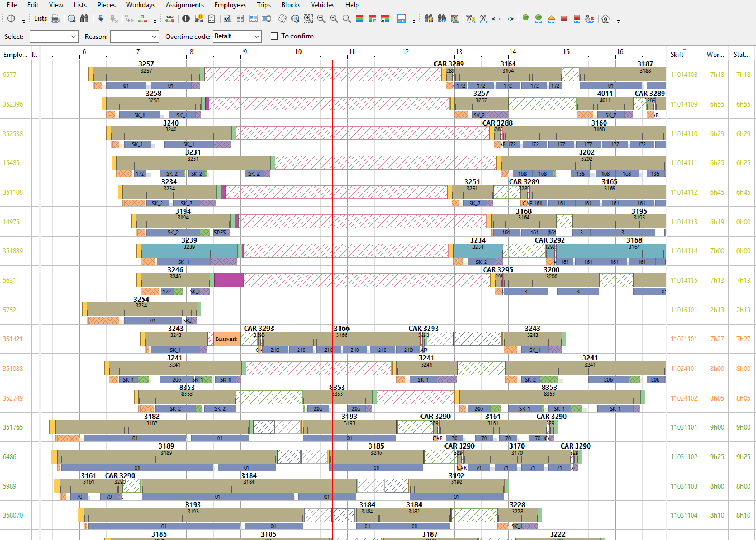This screenshot has height=540, width=756.
Task: Toggle the blue checkmark box toolbar icon
Action: tap(227, 18)
